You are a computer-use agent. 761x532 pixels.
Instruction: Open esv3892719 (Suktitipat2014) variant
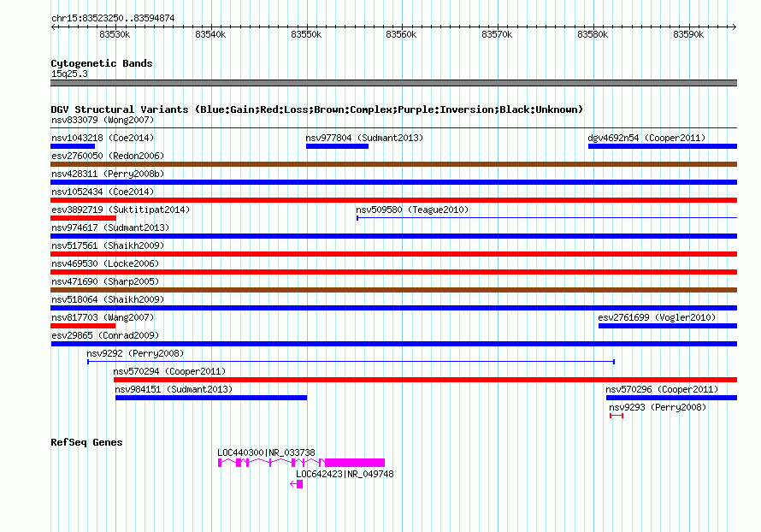point(121,210)
